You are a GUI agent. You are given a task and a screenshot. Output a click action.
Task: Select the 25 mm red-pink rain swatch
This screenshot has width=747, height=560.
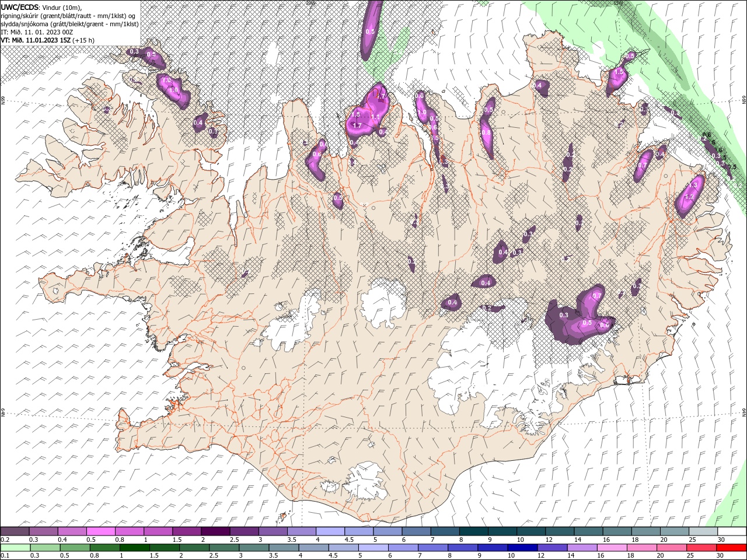click(x=701, y=548)
